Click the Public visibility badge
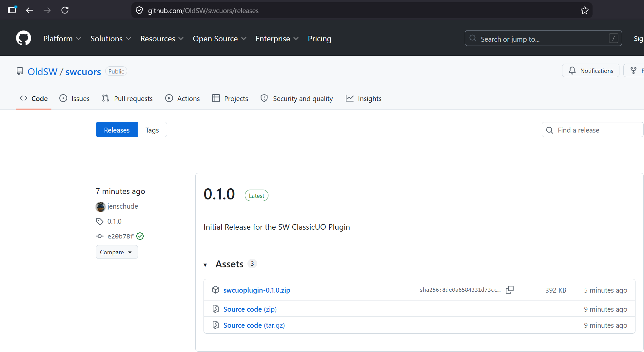The height and width of the screenshot is (352, 644). pyautogui.click(x=116, y=71)
